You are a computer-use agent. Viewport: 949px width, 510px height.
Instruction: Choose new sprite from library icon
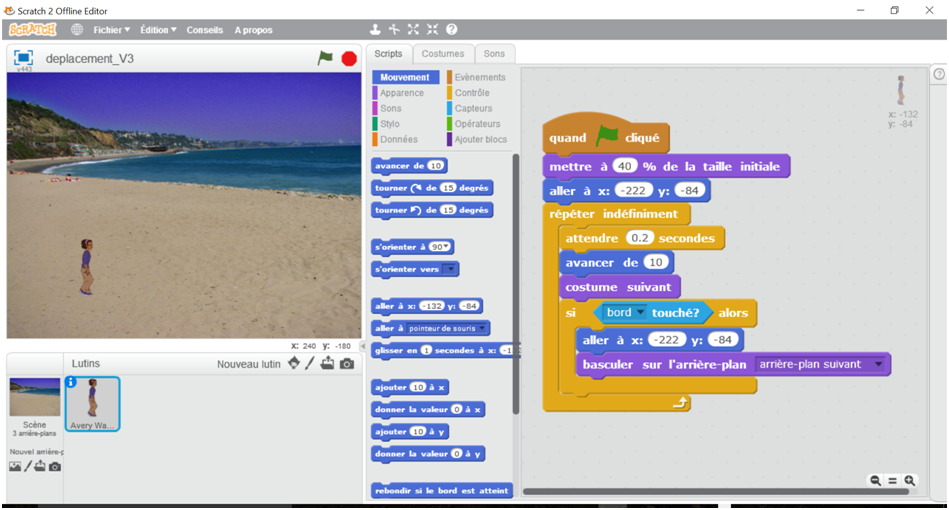pyautogui.click(x=294, y=363)
